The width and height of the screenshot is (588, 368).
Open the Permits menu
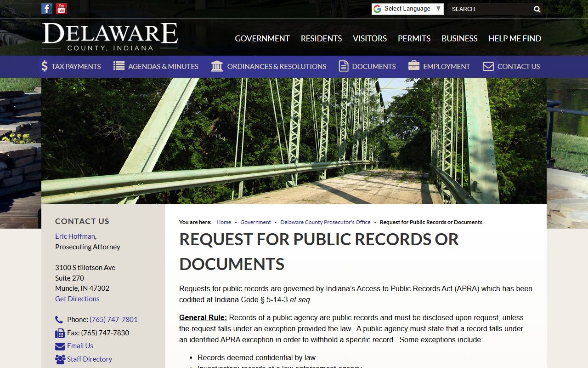(414, 39)
